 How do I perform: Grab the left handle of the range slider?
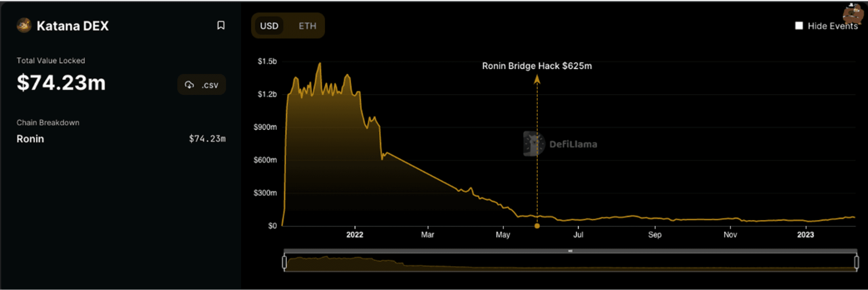tap(284, 262)
